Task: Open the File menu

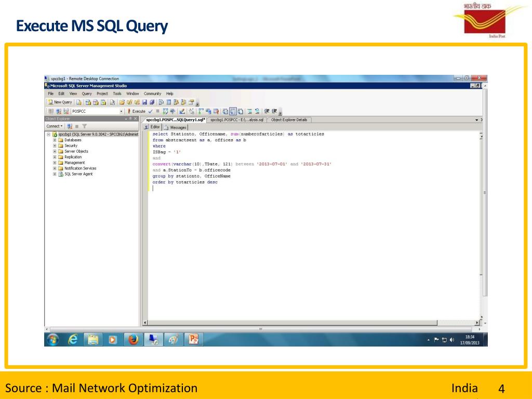Action: click(50, 94)
